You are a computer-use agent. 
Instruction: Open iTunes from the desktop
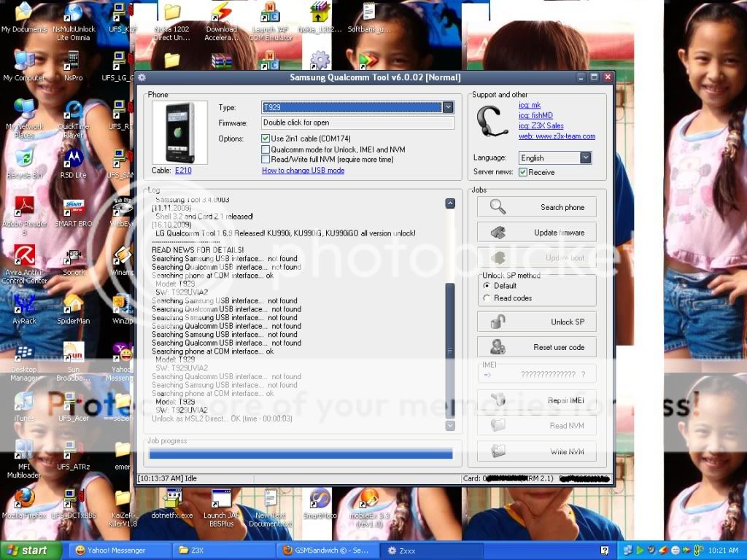pyautogui.click(x=24, y=407)
